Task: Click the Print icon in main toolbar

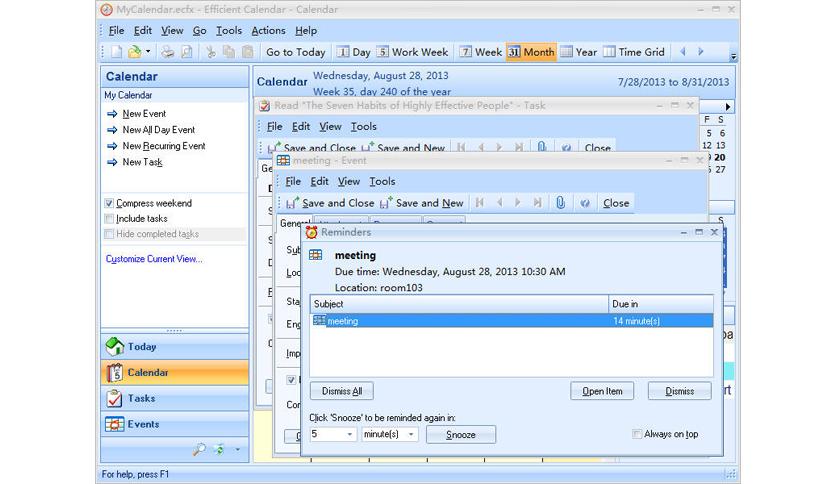Action: coord(168,52)
